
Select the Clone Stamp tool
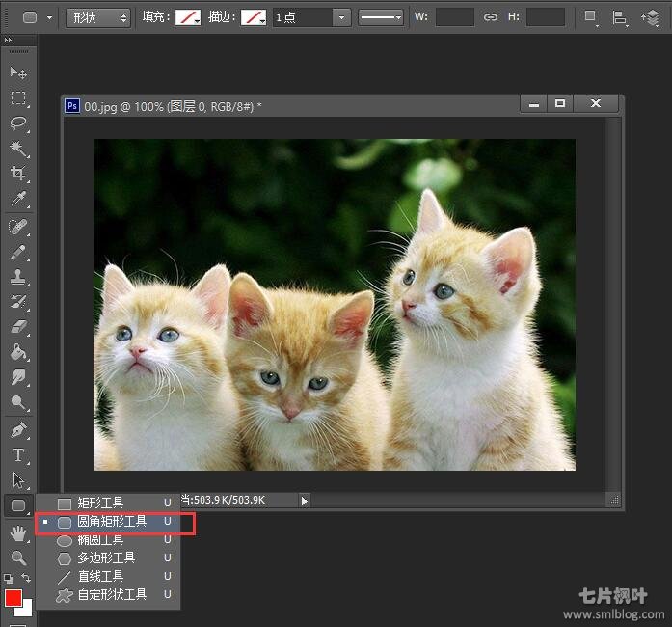click(x=17, y=277)
